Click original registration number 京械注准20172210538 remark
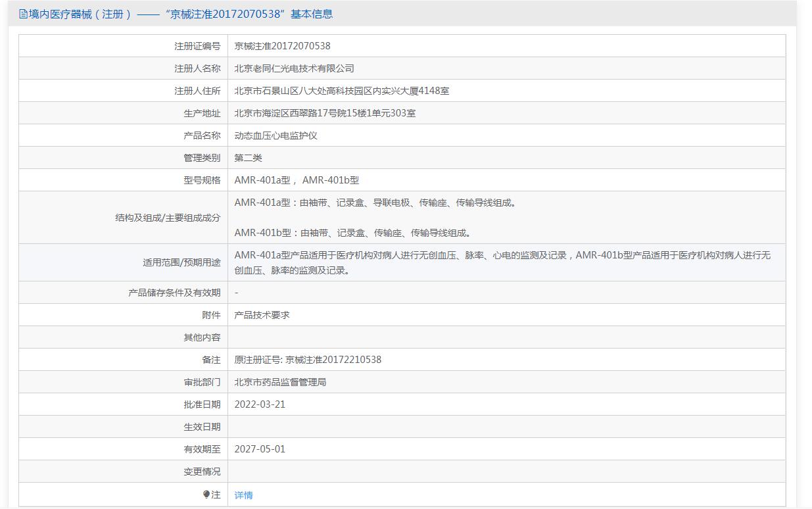812x509 pixels. point(308,360)
